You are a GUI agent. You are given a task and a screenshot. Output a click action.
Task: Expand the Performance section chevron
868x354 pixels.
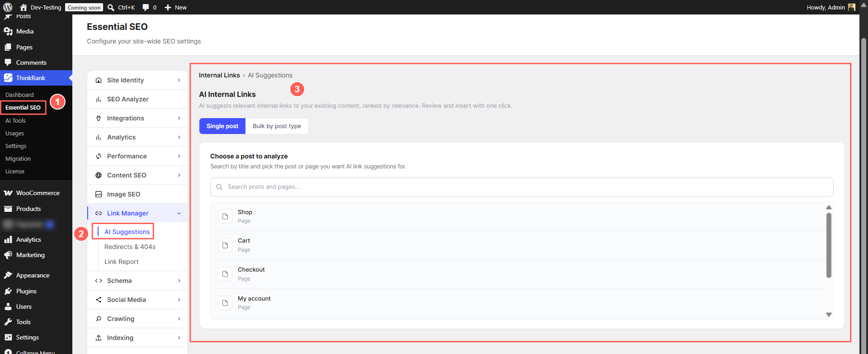[179, 156]
